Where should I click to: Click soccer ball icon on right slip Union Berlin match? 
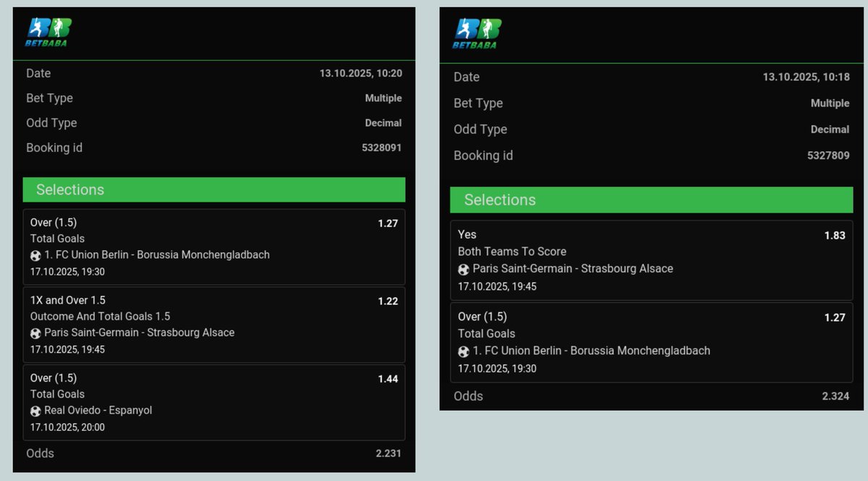(x=464, y=352)
